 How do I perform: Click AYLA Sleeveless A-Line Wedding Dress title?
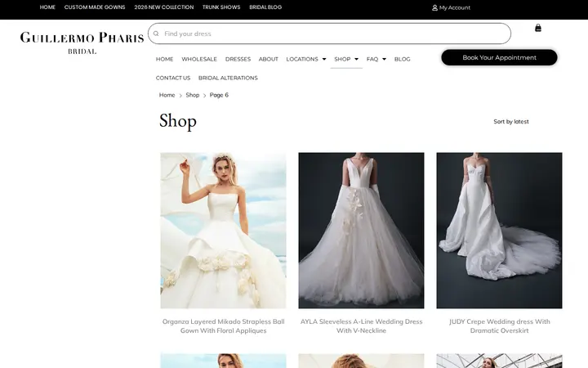click(x=361, y=326)
